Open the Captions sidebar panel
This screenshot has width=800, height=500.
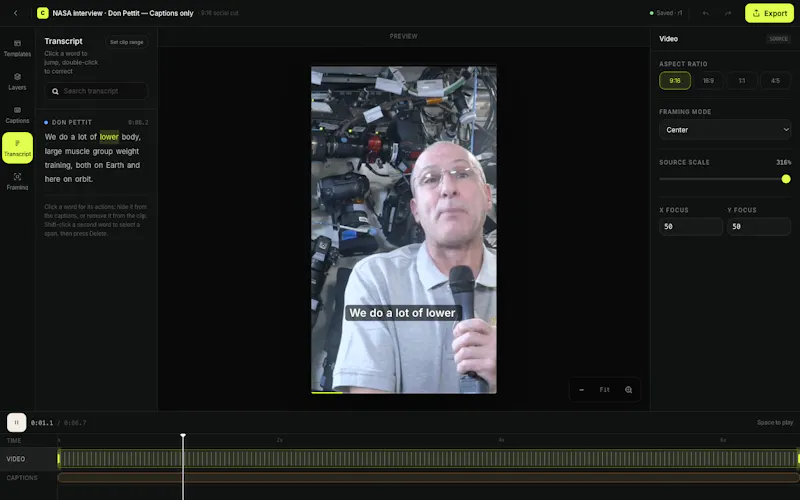pos(17,115)
